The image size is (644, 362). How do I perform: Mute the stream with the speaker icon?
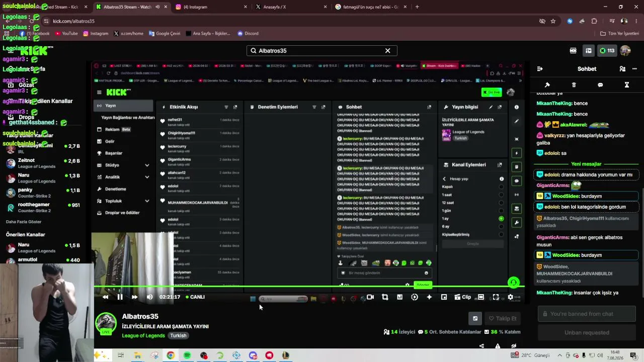click(x=149, y=297)
